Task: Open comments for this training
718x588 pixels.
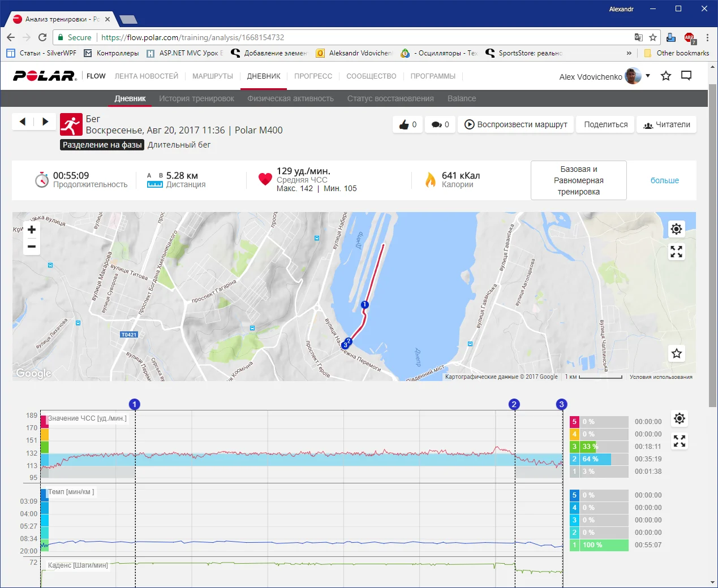Action: (x=440, y=124)
